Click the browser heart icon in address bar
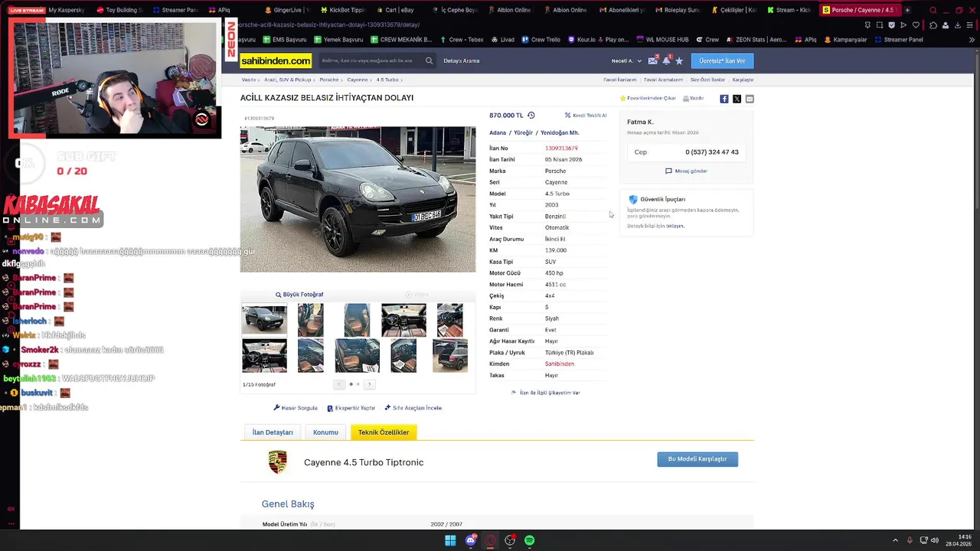This screenshot has width=980, height=551. tap(916, 24)
